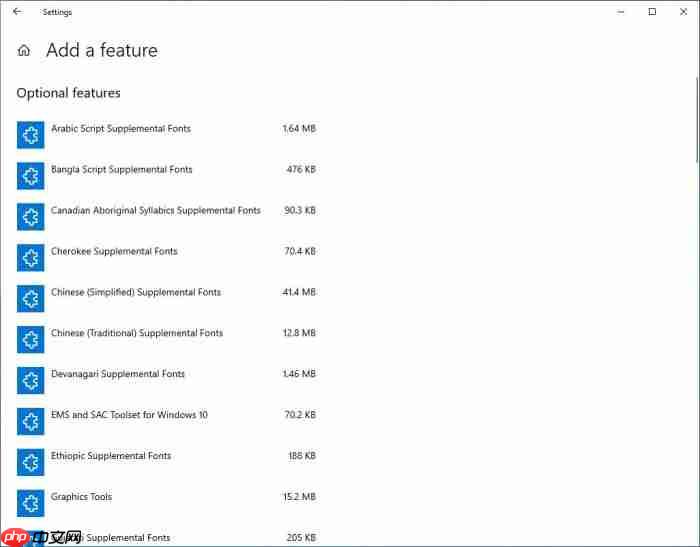Maximize the Settings window

[652, 12]
